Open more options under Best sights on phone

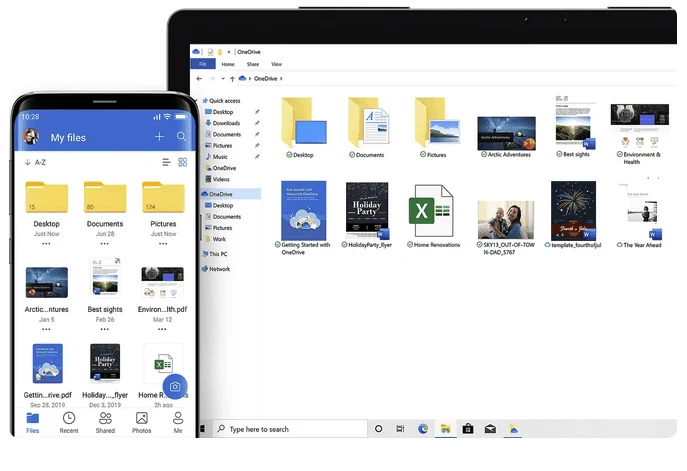coord(105,329)
